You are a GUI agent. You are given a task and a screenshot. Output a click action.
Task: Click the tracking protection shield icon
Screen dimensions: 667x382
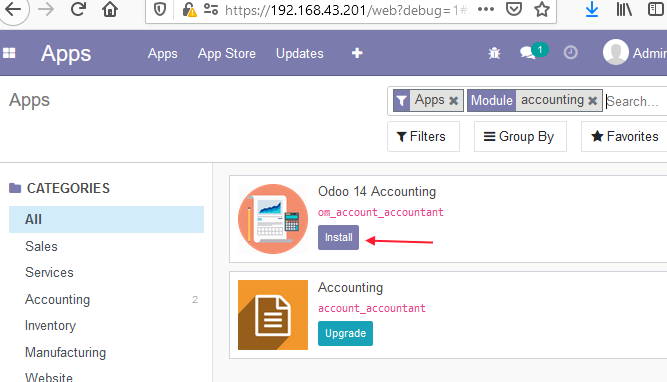tap(160, 9)
